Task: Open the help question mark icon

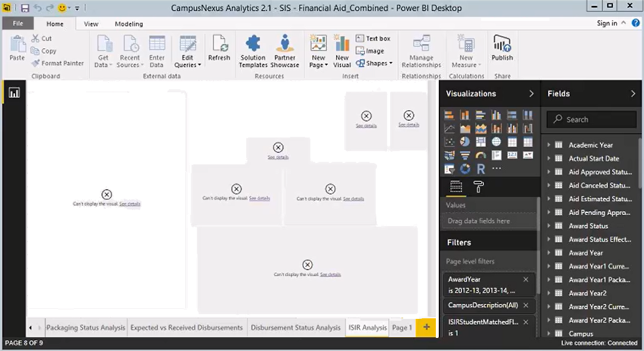Action: click(x=636, y=23)
